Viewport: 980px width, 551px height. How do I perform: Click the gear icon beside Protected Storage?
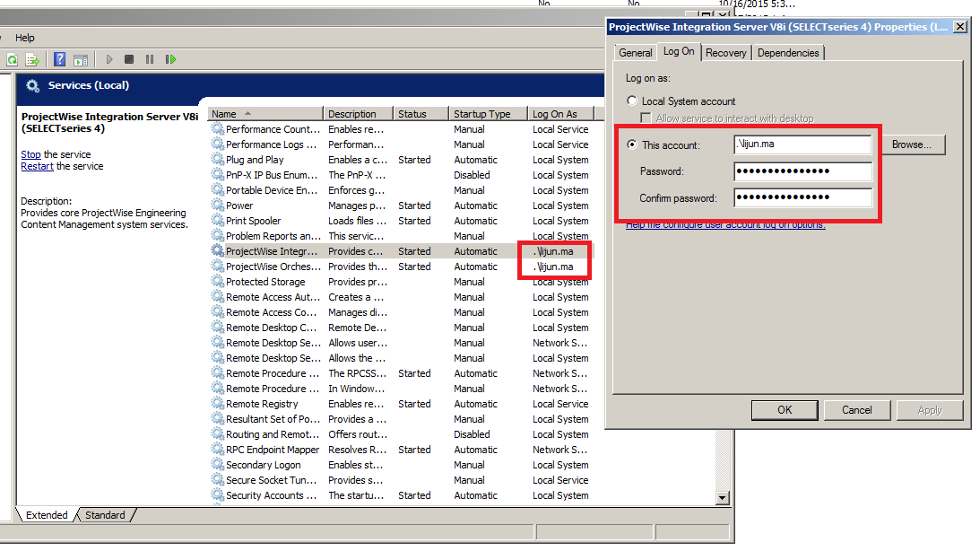[x=218, y=282]
